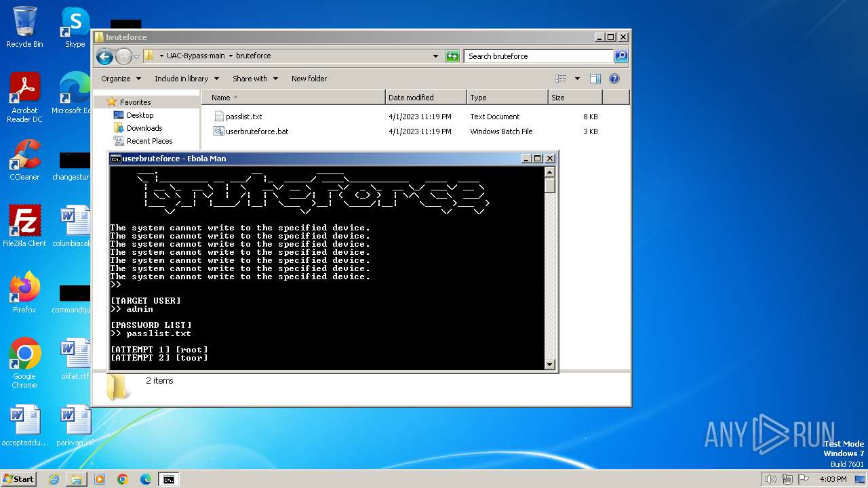
Task: Sort files by Size column
Action: (x=575, y=98)
